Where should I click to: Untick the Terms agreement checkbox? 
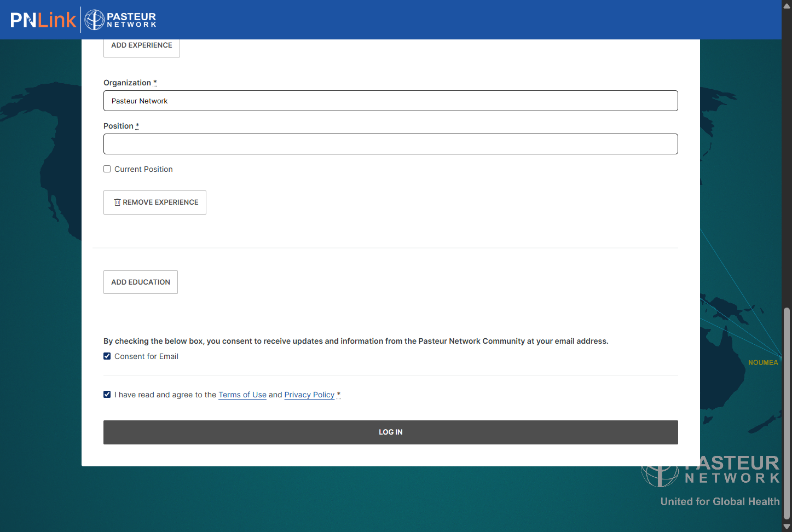[x=107, y=395]
